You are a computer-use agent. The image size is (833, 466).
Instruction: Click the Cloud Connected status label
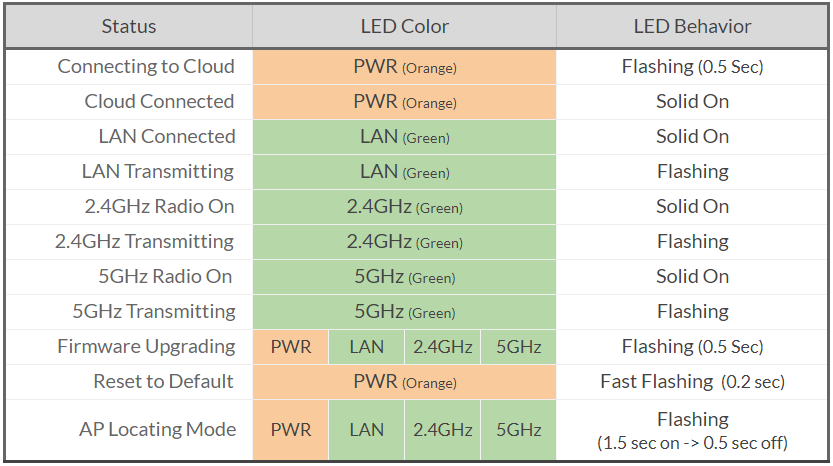coord(159,102)
